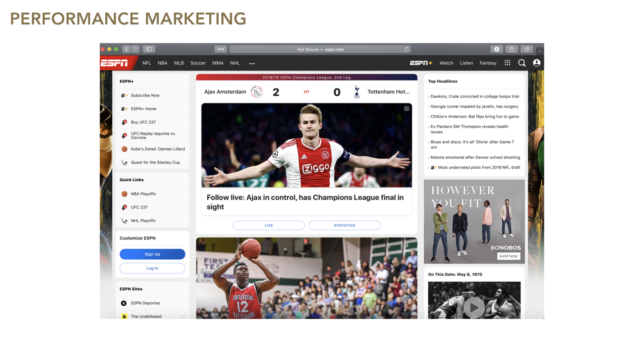Click external link icon beside The Undefeated
644x362 pixels.
pyautogui.click(x=183, y=316)
